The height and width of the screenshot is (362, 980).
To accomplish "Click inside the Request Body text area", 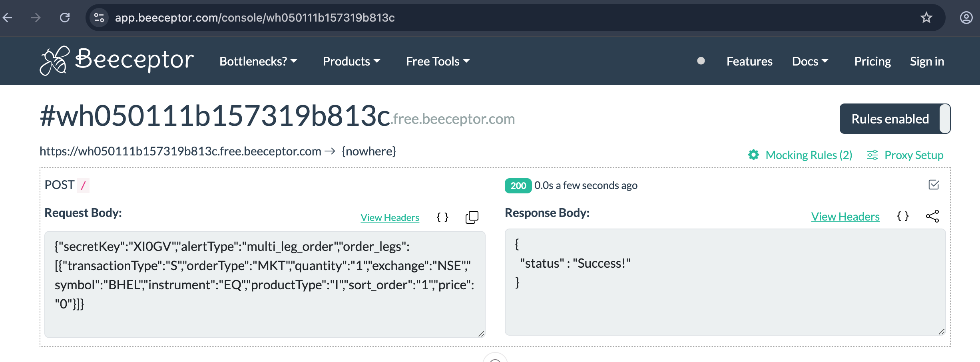I will 265,284.
